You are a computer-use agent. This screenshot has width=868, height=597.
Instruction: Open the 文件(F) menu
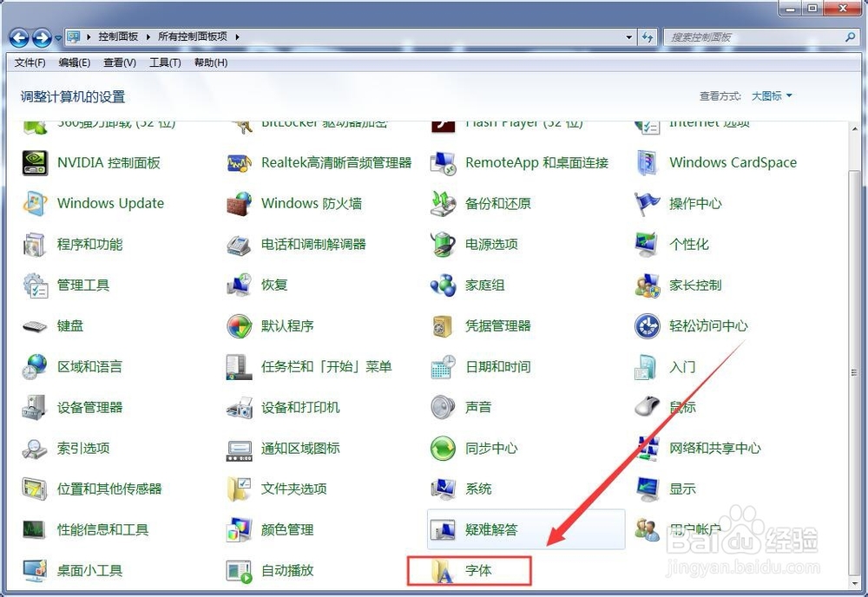30,62
